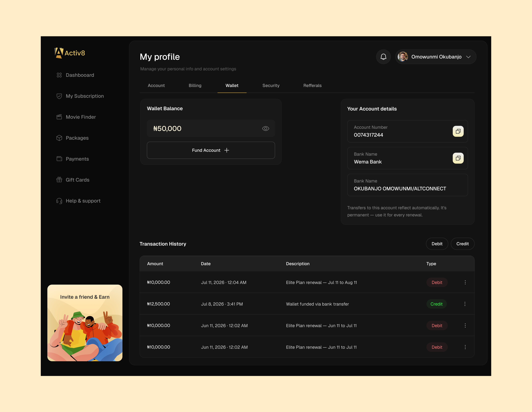Image resolution: width=532 pixels, height=412 pixels.
Task: Toggle wallet balance visibility eye
Action: 265,128
